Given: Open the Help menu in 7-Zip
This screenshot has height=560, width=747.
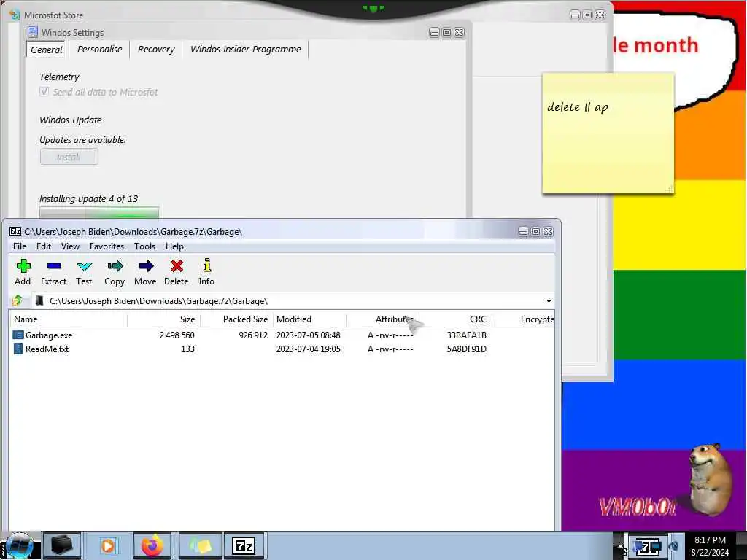Looking at the screenshot, I should click(x=174, y=246).
